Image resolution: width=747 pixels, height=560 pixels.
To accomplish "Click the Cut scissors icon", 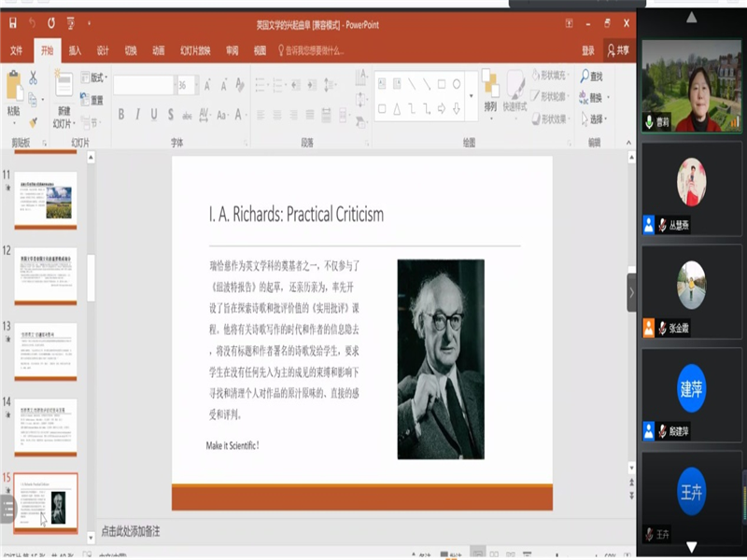I will click(34, 77).
